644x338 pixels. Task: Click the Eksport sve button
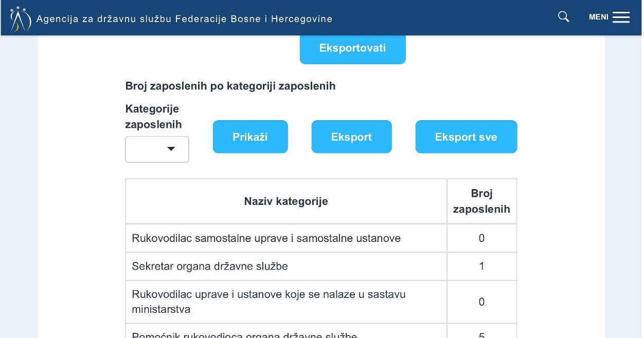[467, 137]
